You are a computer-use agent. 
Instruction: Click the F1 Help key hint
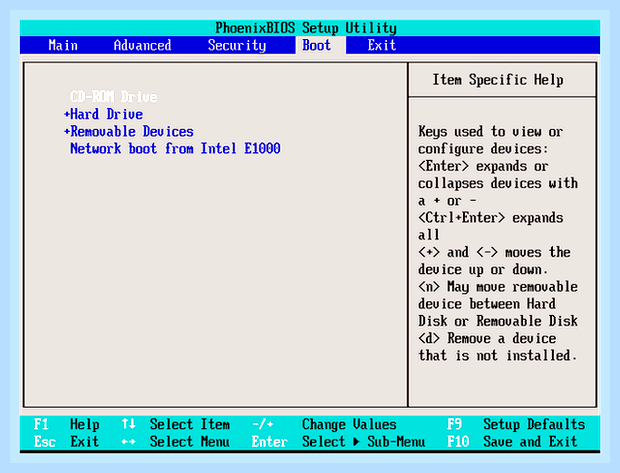[x=66, y=424]
